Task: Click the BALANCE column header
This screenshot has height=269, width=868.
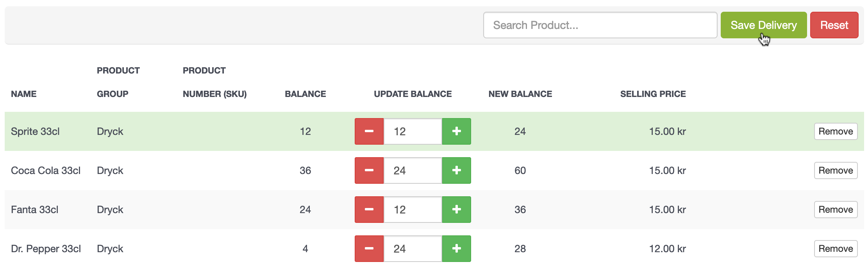Action: 305,94
